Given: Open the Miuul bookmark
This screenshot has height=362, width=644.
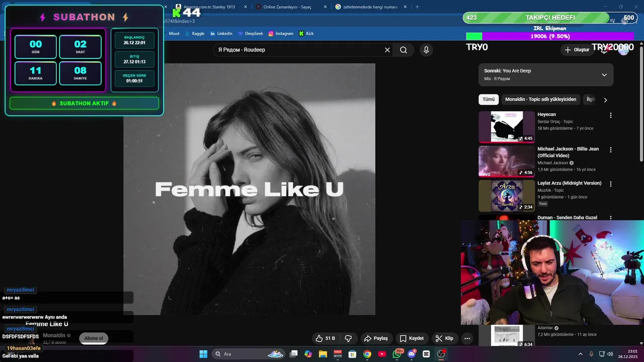Looking at the screenshot, I should coord(174,34).
